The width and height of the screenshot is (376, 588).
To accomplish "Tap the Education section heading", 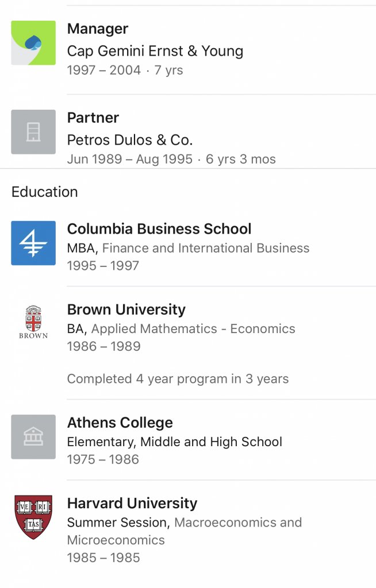I will tap(45, 192).
